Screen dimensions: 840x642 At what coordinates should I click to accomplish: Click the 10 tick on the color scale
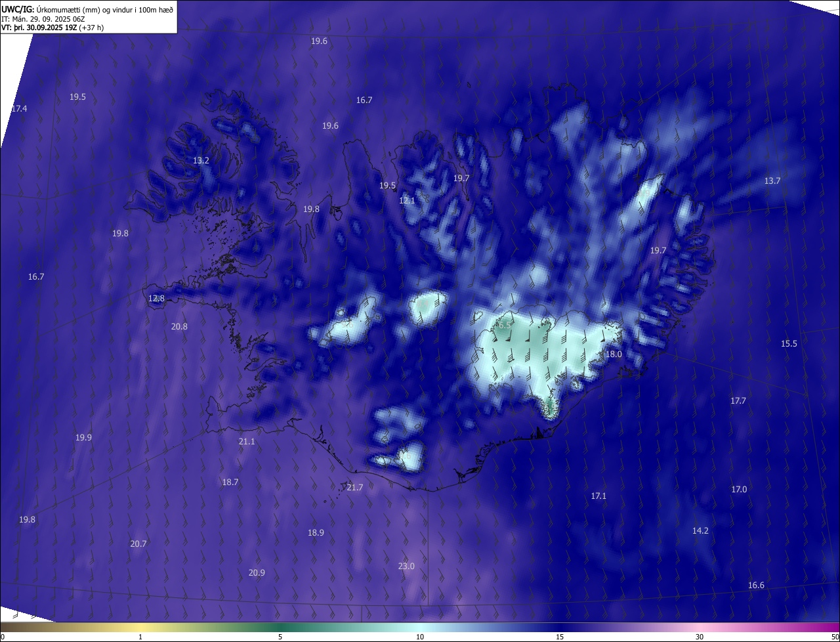click(x=420, y=637)
